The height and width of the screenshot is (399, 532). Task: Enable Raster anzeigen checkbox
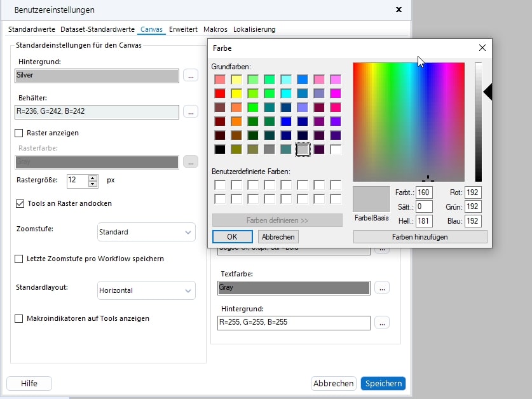[19, 133]
